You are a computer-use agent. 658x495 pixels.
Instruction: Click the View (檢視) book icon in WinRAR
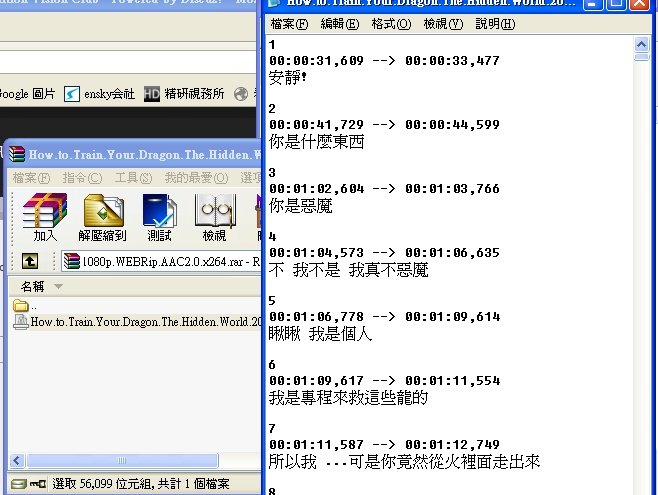point(214,216)
